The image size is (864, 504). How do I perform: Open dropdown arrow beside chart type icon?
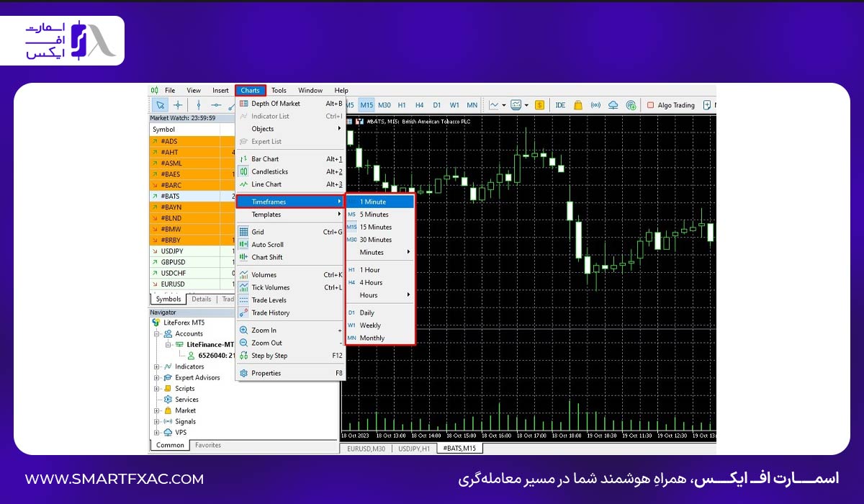(x=504, y=105)
